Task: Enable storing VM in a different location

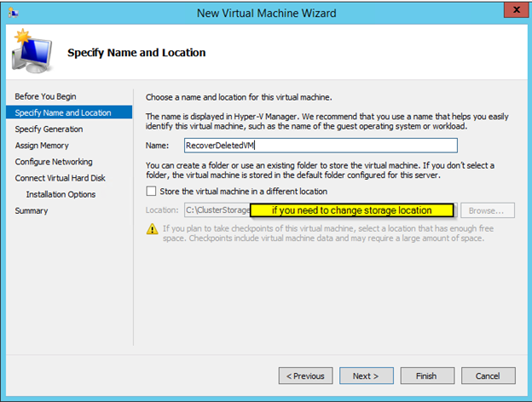Action: (x=152, y=192)
